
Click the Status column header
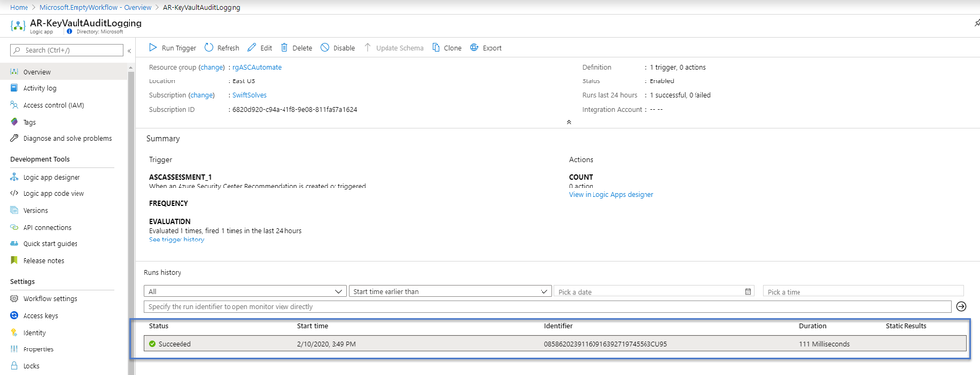pos(159,326)
